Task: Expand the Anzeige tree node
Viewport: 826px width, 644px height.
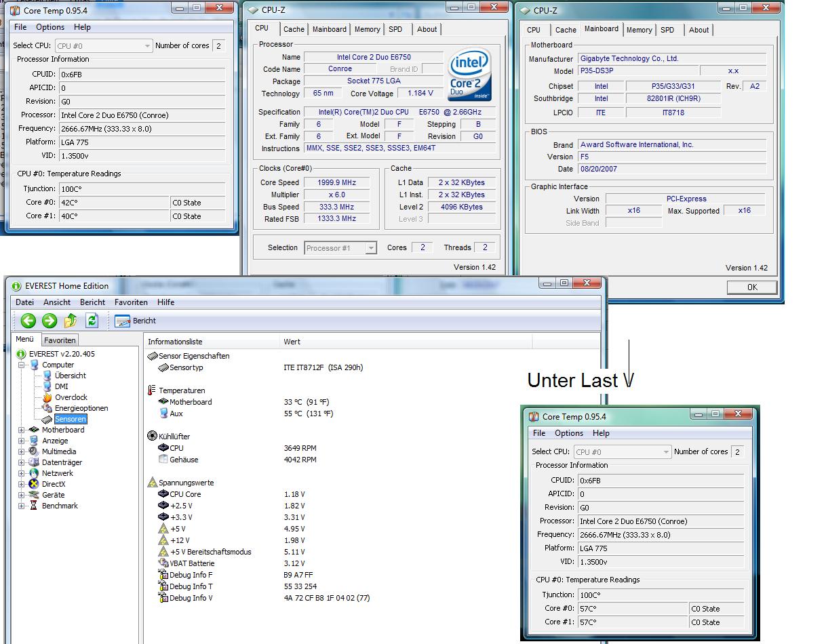Action: pyautogui.click(x=22, y=441)
